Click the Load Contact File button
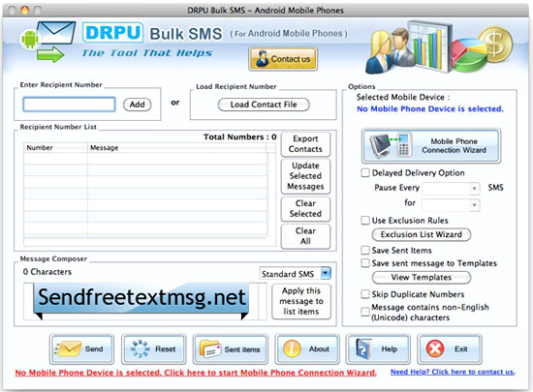This screenshot has height=392, width=533. [x=264, y=105]
